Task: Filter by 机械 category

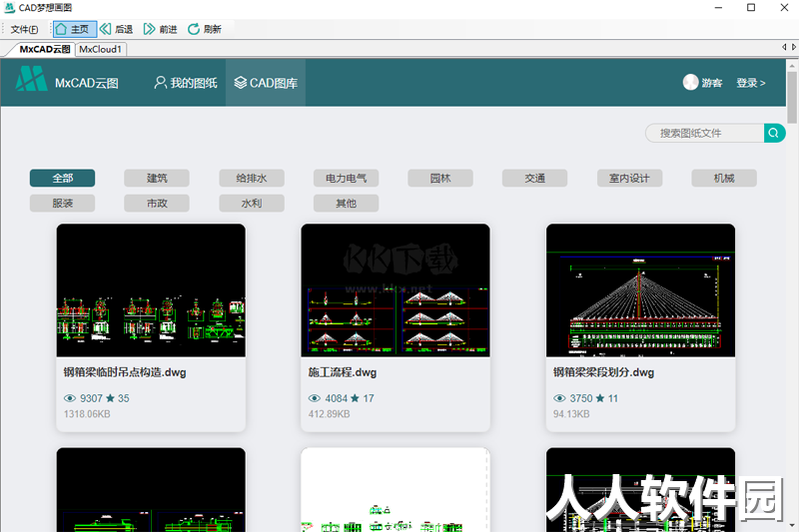Action: [724, 179]
